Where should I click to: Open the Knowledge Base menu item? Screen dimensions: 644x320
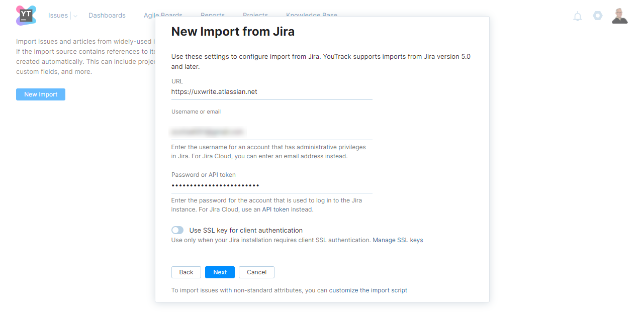click(311, 14)
